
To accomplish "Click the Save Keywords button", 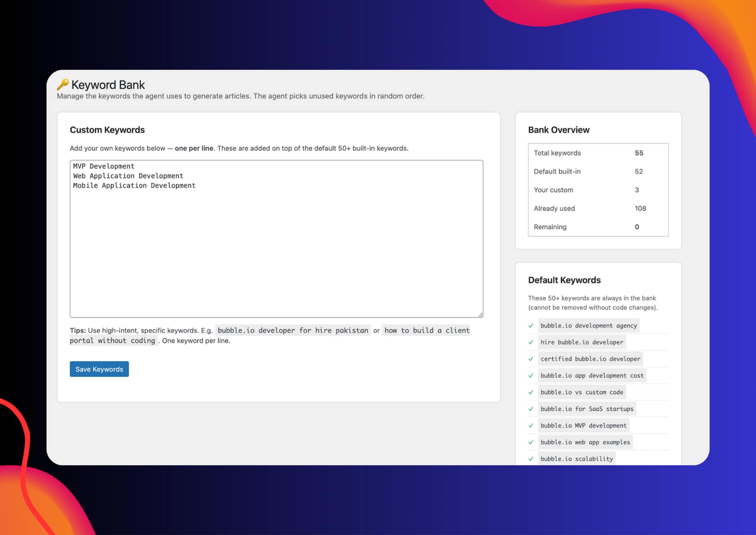I will pos(99,369).
